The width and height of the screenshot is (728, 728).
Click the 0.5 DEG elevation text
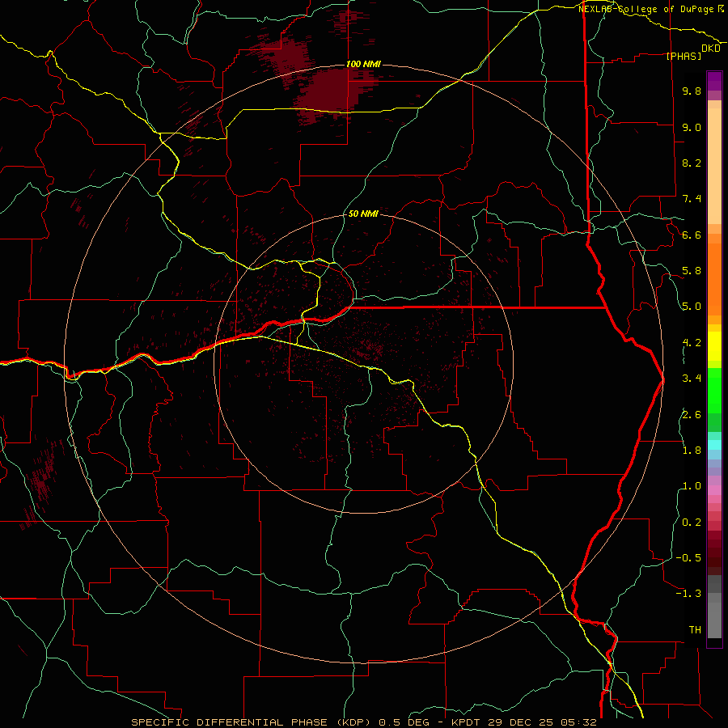(x=403, y=722)
